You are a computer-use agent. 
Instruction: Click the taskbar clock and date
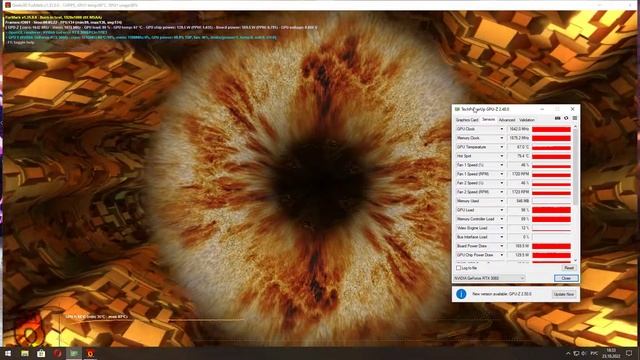tap(611, 353)
